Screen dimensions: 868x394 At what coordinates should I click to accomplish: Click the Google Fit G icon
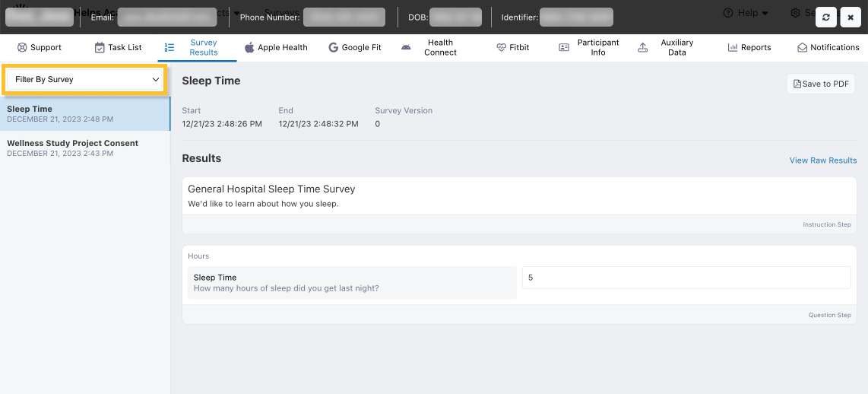tap(333, 47)
